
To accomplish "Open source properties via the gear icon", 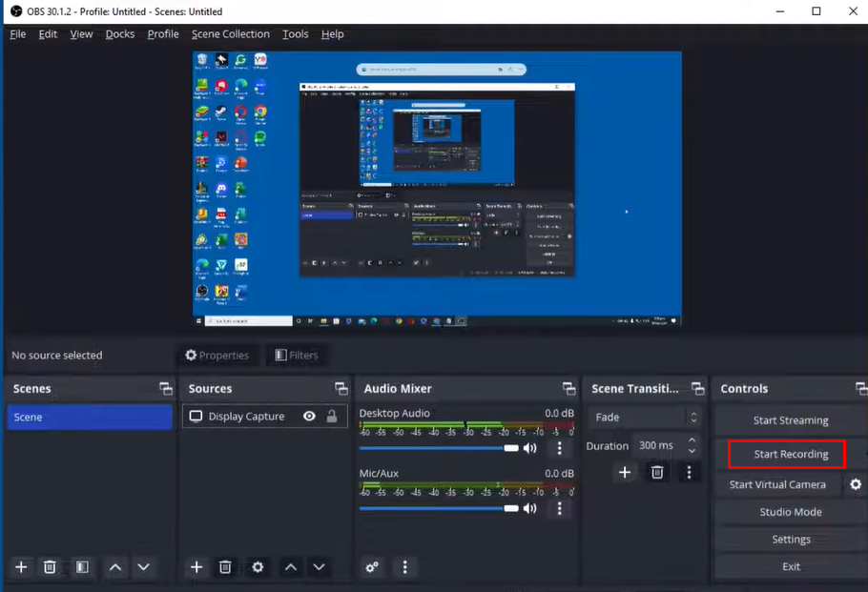I will click(258, 567).
